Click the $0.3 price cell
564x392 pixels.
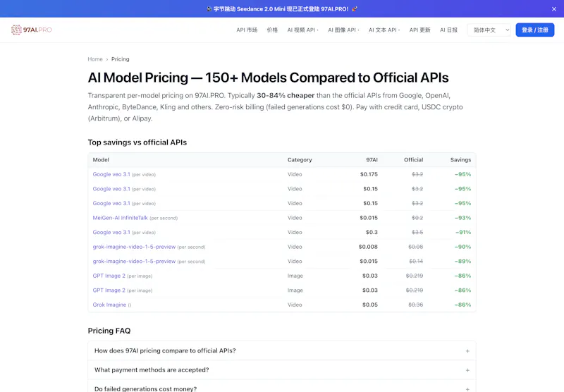372,233
